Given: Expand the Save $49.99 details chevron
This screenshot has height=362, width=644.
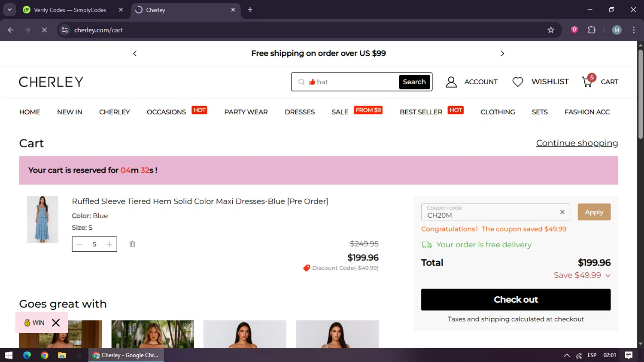Looking at the screenshot, I should click(608, 276).
